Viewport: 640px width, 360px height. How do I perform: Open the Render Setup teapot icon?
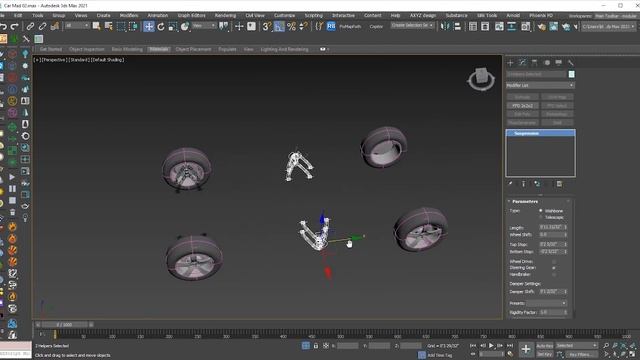542,27
